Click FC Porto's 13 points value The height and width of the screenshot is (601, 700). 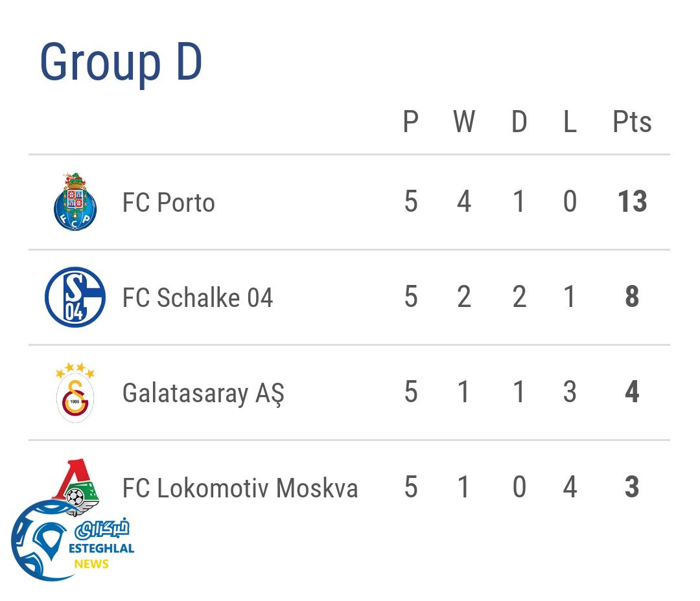(632, 202)
